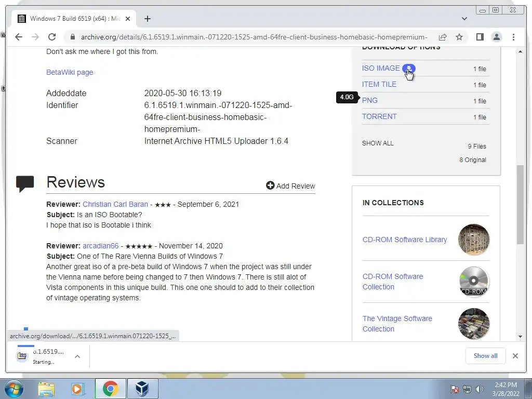Open the PNG download link
The width and height of the screenshot is (532, 399).
point(369,100)
